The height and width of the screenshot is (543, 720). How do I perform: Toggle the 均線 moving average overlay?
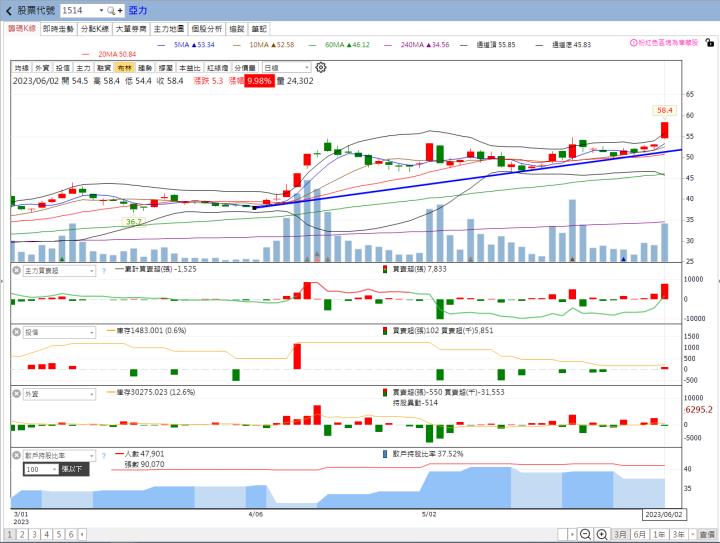click(x=21, y=67)
